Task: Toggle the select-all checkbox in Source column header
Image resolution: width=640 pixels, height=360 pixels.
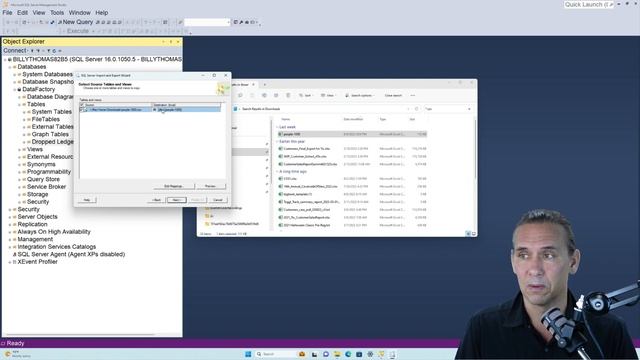Action: point(82,105)
